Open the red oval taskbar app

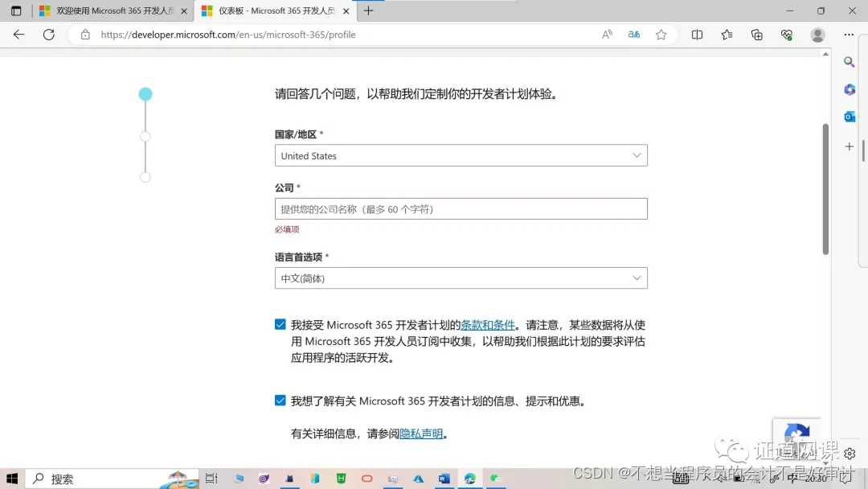click(x=367, y=479)
